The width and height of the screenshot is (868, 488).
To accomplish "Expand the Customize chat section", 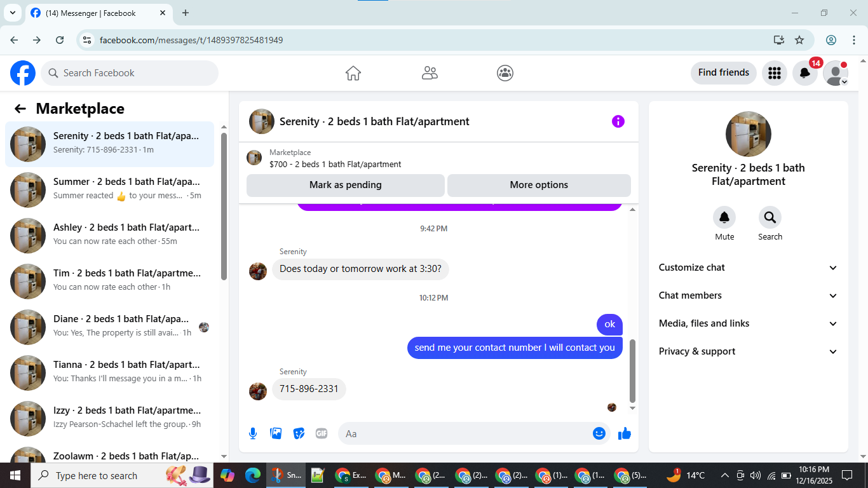I will click(x=749, y=268).
